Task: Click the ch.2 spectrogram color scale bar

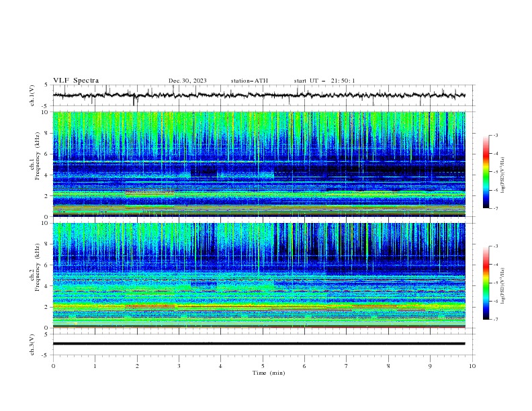Action: (x=486, y=283)
